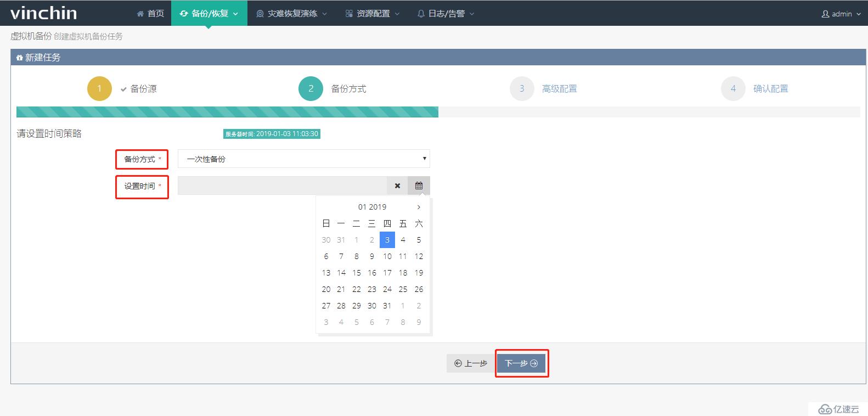Select date 24 in calendar

pos(387,289)
